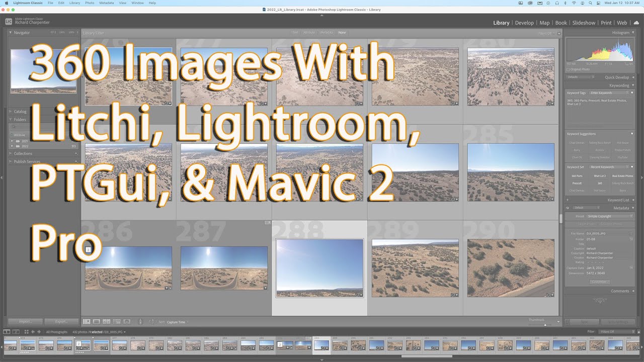Select the 2022 folder row
644x362 pixels.
(44, 146)
